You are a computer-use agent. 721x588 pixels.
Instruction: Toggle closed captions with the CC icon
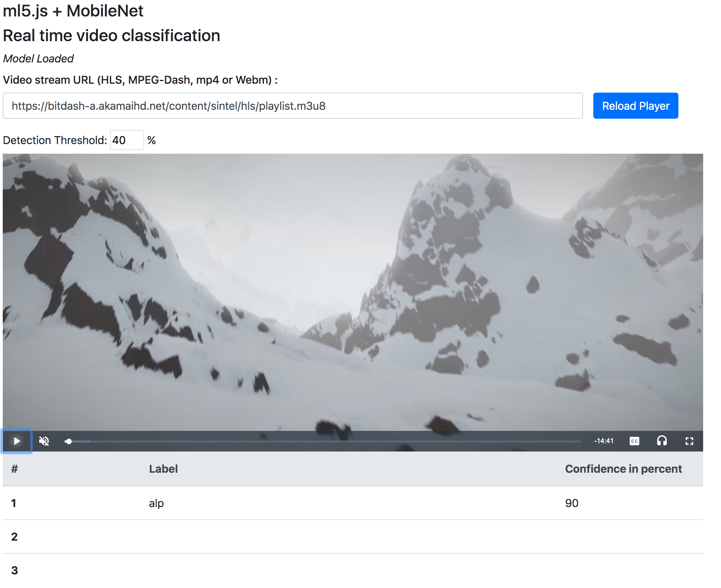click(634, 441)
